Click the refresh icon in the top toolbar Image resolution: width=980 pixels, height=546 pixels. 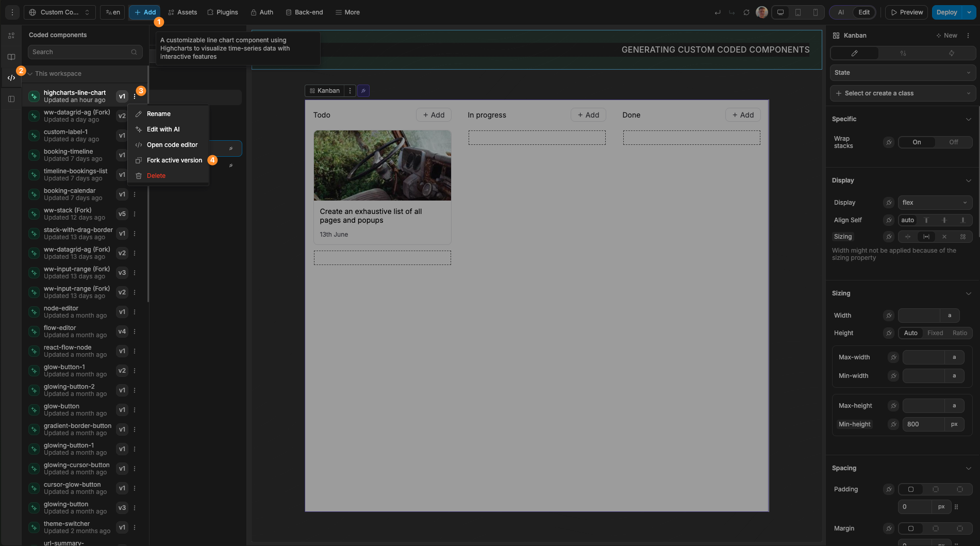(746, 12)
